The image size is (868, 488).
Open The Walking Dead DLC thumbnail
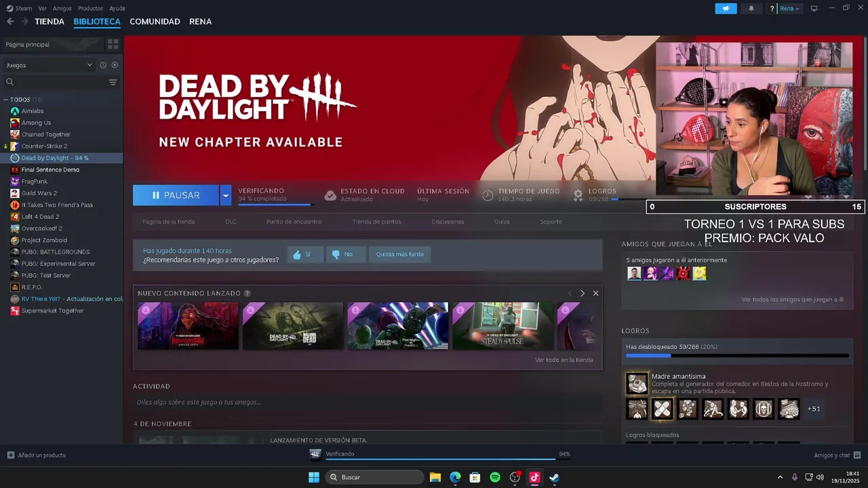click(x=293, y=326)
